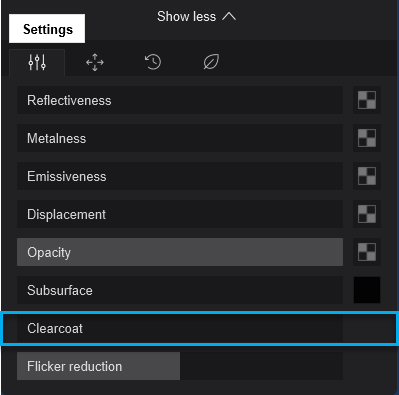
Task: Click the Metalness texture map icon
Action: (x=367, y=138)
